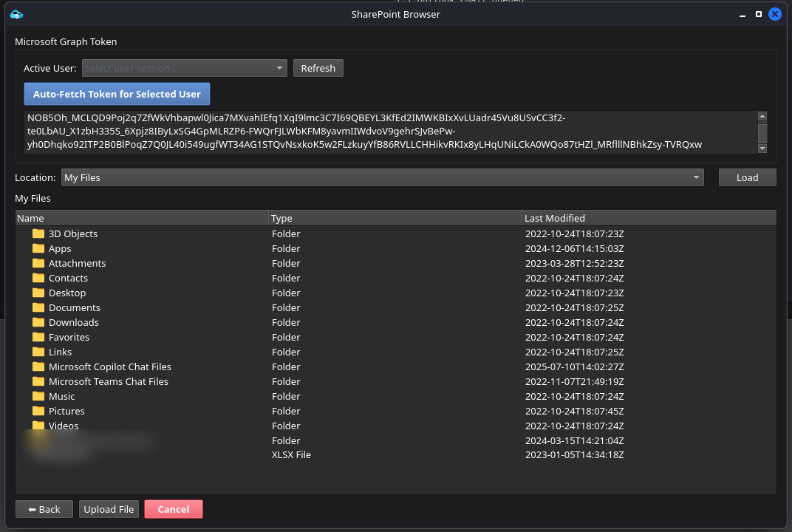This screenshot has width=792, height=532.
Task: Select the 'Links' folder name
Action: point(60,352)
